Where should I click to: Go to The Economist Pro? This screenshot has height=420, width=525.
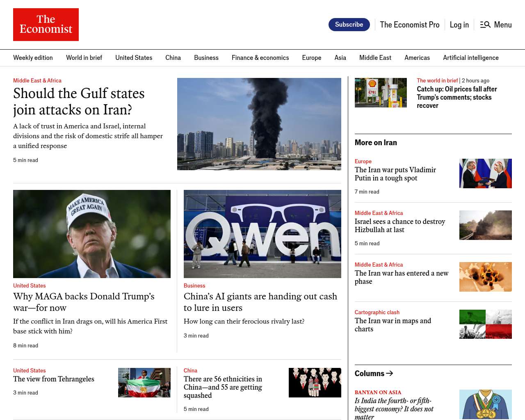(409, 25)
